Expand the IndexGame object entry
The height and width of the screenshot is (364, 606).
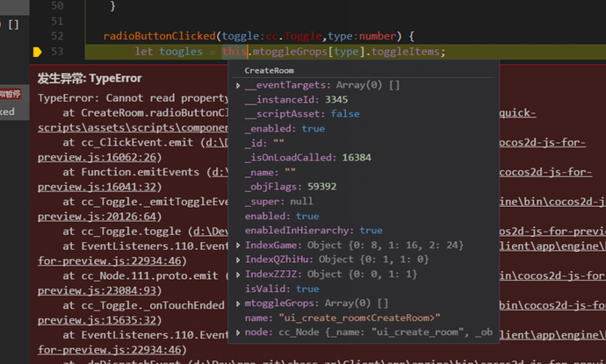coord(238,245)
